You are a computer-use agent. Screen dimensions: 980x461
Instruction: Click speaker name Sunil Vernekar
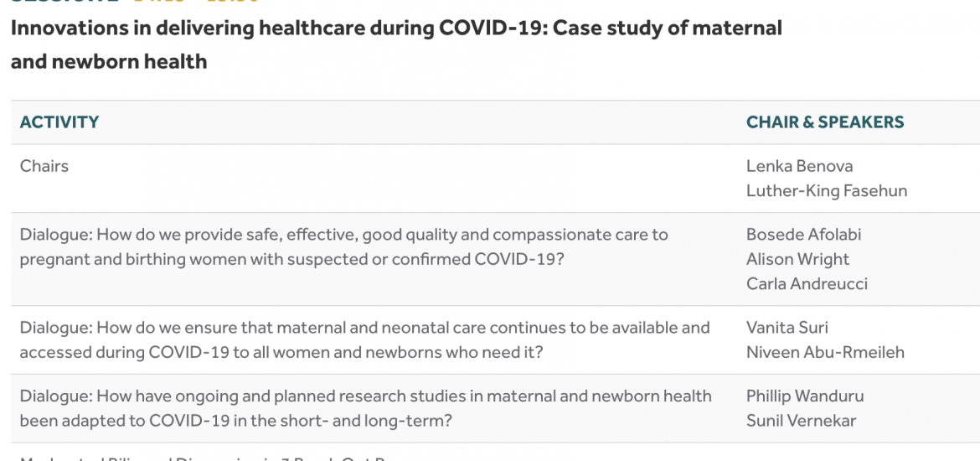point(802,420)
